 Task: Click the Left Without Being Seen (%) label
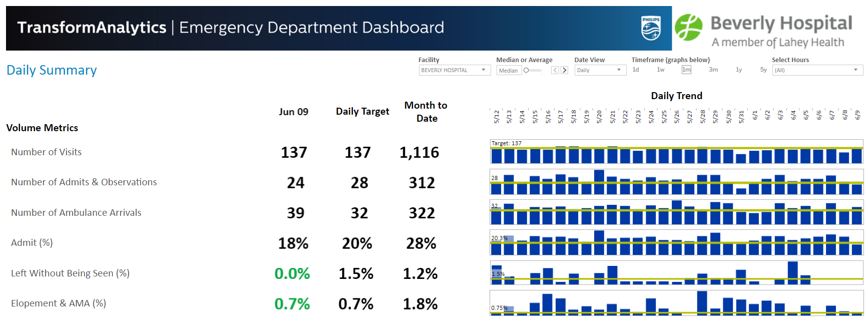(x=70, y=273)
